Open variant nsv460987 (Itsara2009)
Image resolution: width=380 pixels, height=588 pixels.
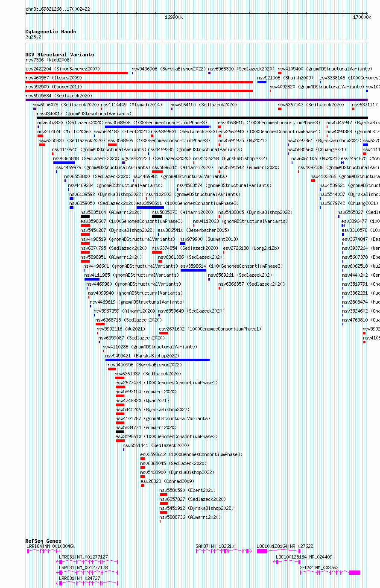(54, 78)
